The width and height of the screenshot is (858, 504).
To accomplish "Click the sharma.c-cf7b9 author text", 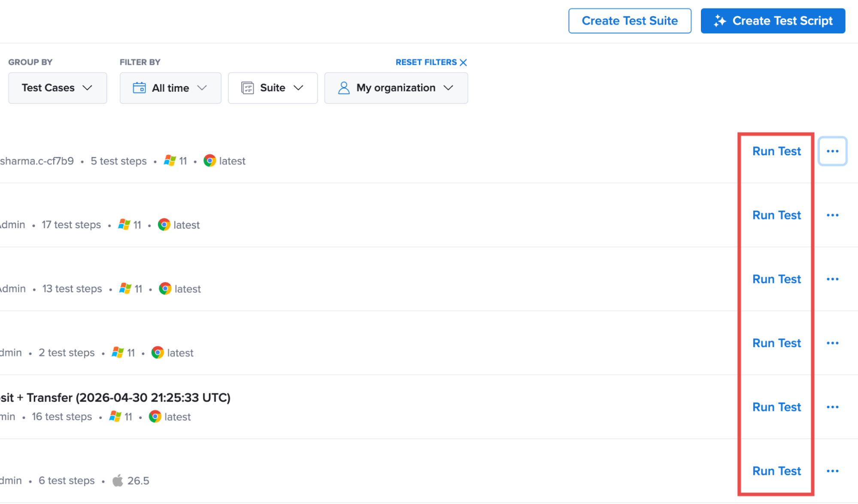I will click(37, 161).
